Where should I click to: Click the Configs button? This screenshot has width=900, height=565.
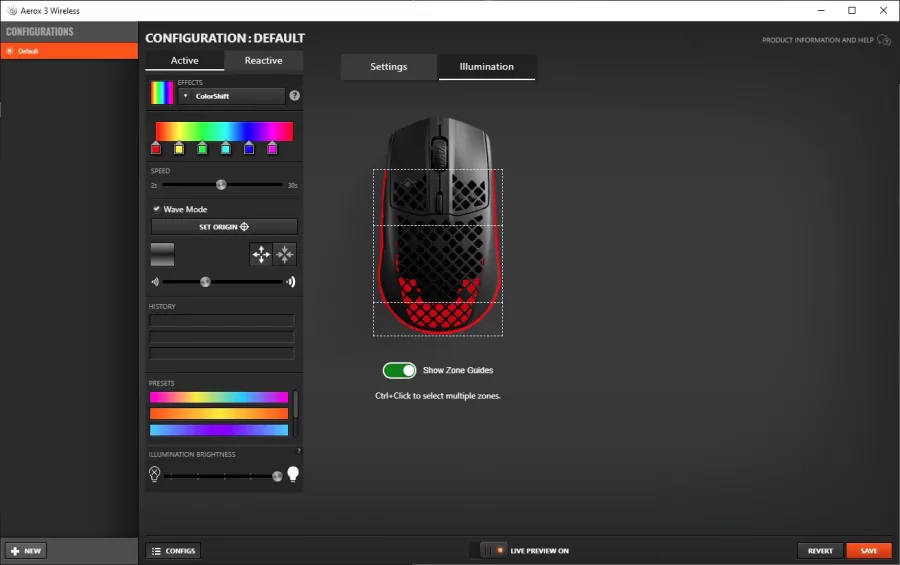tap(173, 551)
